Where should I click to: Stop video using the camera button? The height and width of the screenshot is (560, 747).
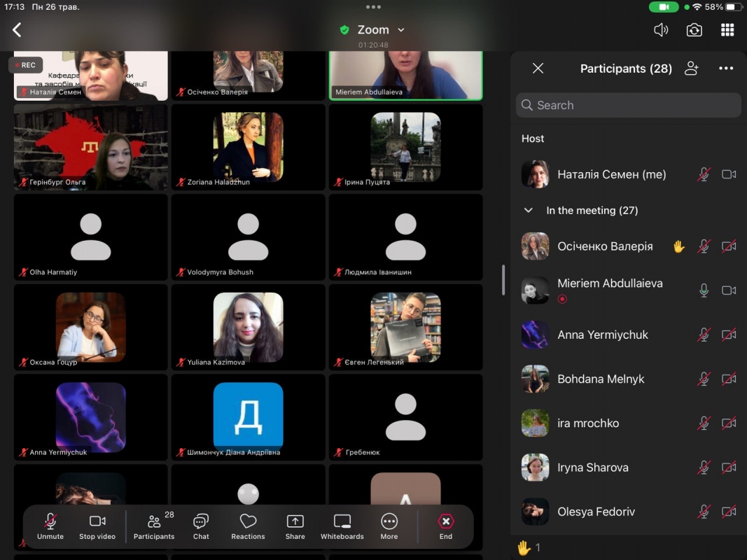tap(97, 526)
